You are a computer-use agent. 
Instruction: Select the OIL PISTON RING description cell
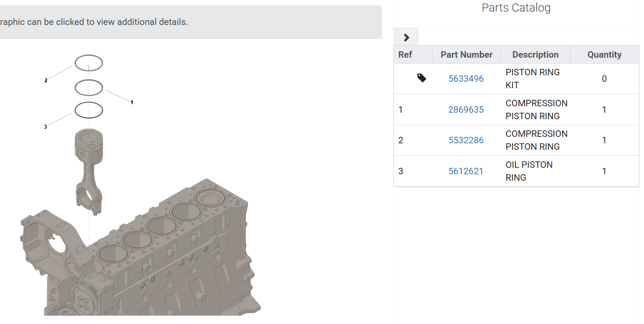click(536, 171)
